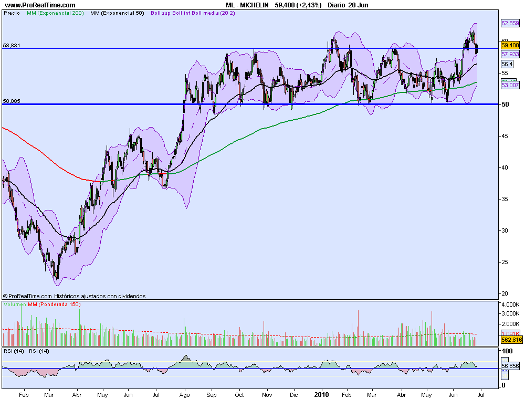Click the 56,4 moving average value tag
This screenshot has width=525, height=420.
(507, 64)
